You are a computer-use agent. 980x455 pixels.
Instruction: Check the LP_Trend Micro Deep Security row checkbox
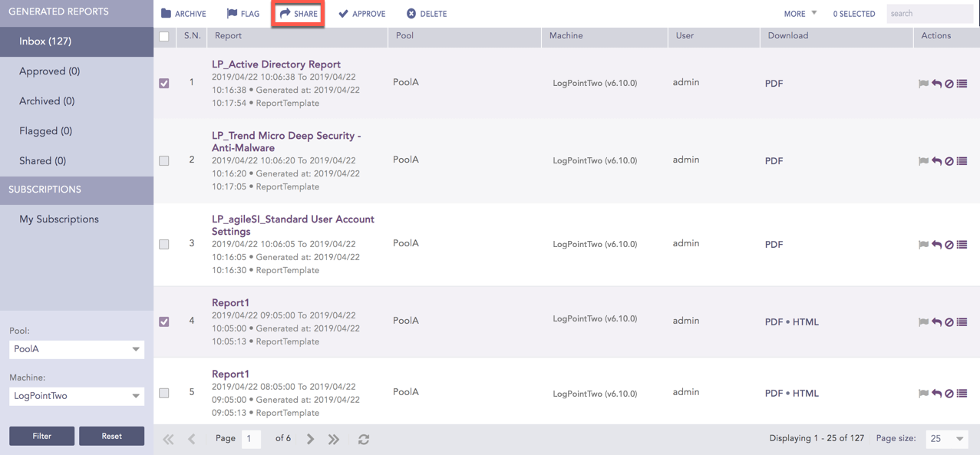(x=164, y=161)
